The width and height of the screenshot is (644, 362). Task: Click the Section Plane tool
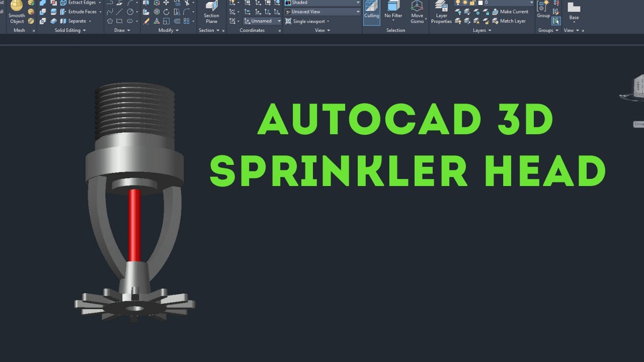(x=211, y=13)
